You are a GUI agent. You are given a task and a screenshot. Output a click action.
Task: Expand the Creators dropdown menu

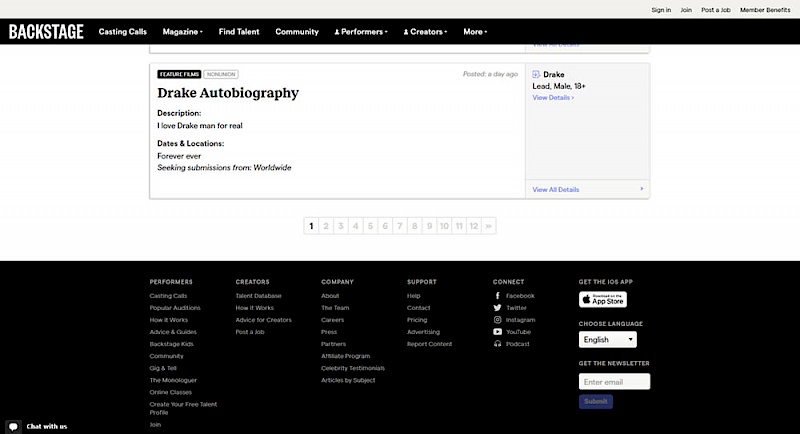(425, 32)
